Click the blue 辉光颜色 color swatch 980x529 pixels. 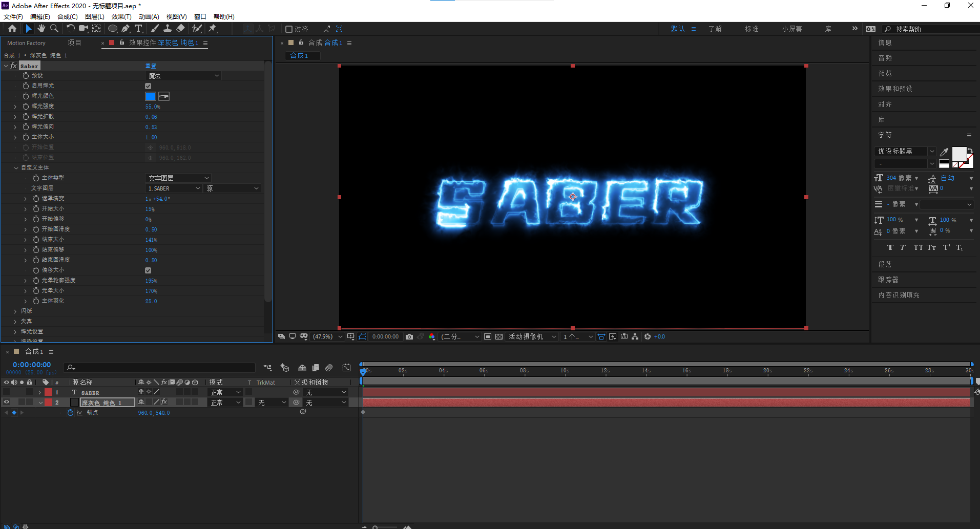pos(151,96)
